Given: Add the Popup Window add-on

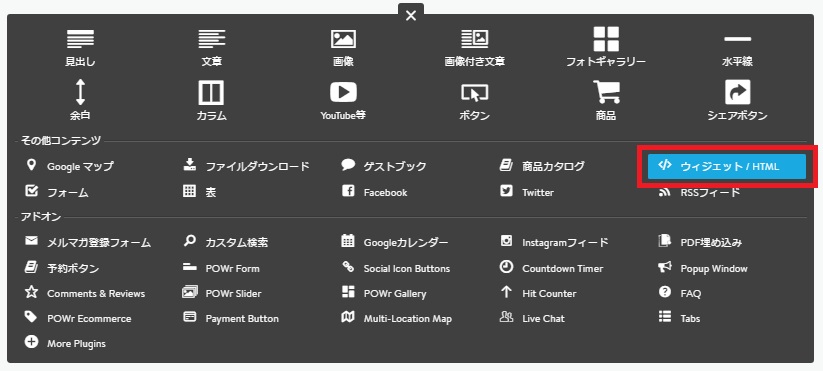Looking at the screenshot, I should click(x=703, y=268).
